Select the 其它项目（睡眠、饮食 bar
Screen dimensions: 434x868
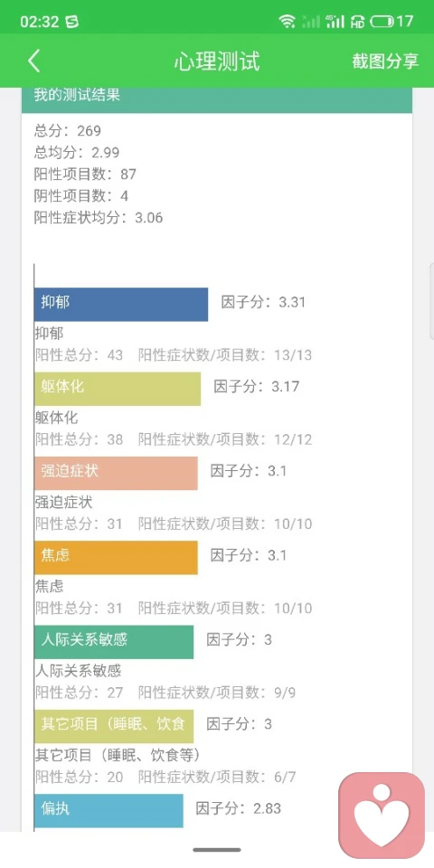(x=114, y=726)
